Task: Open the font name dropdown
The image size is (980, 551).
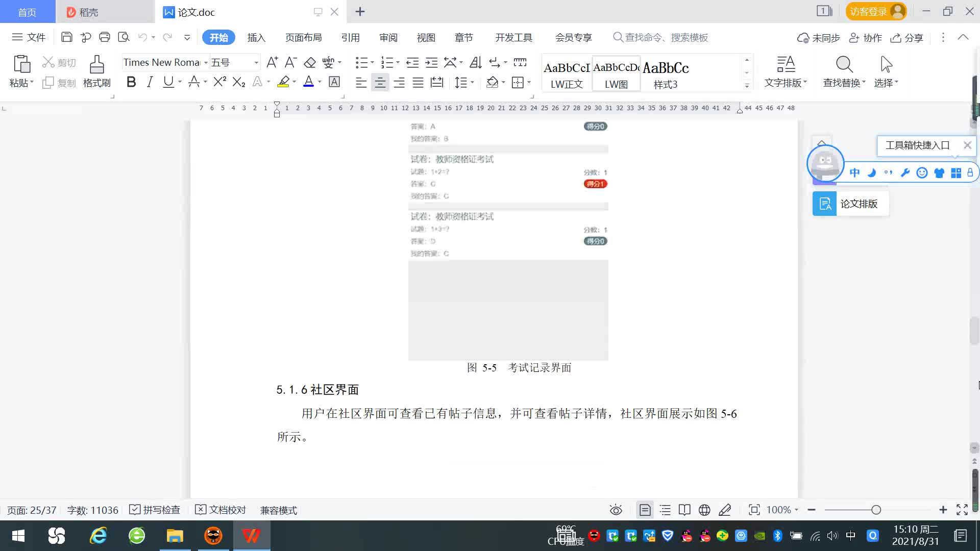Action: coord(206,63)
